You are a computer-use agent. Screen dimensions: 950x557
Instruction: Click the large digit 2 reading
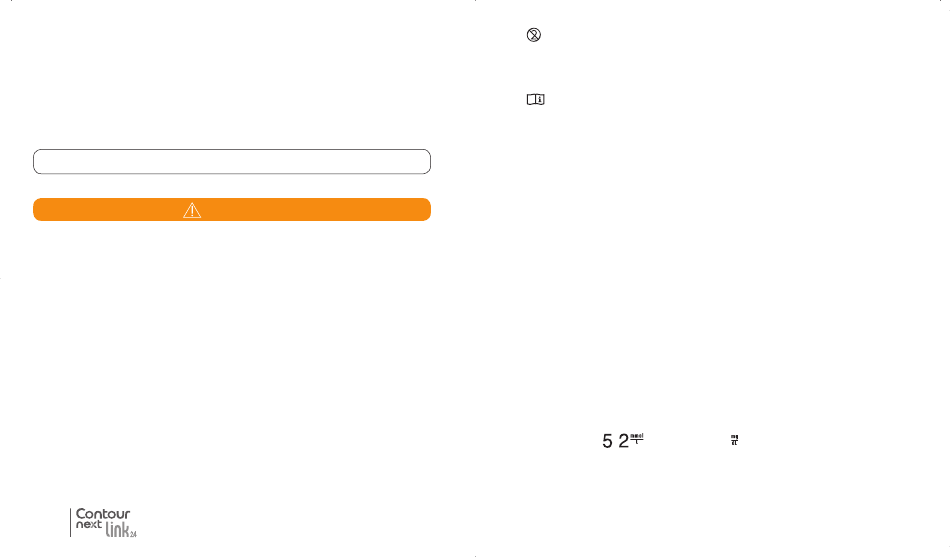click(623, 441)
